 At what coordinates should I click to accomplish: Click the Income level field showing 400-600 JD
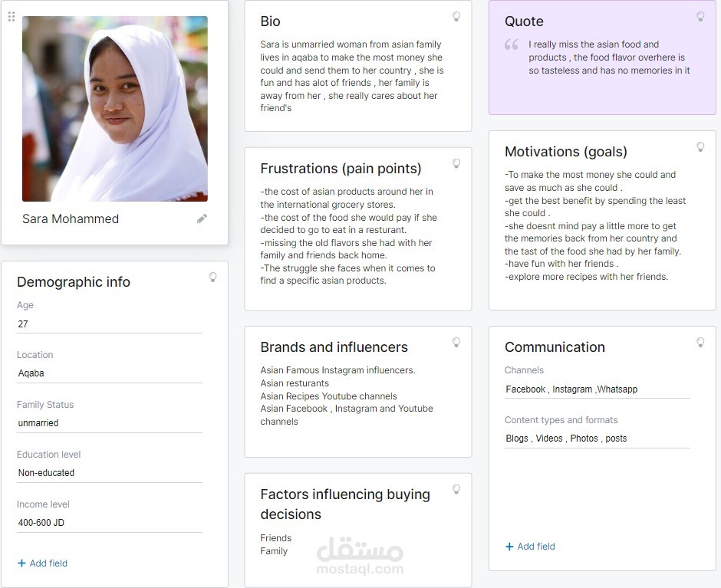click(109, 522)
